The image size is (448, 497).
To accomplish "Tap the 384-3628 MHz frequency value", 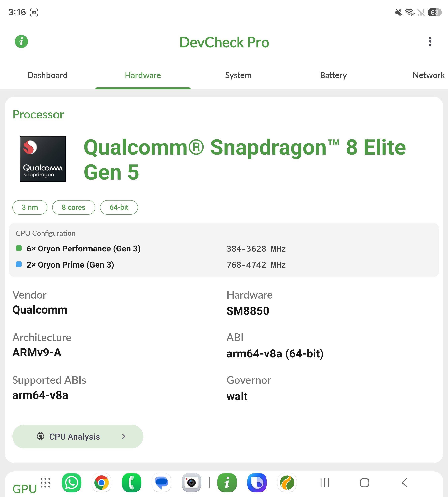I will point(256,249).
